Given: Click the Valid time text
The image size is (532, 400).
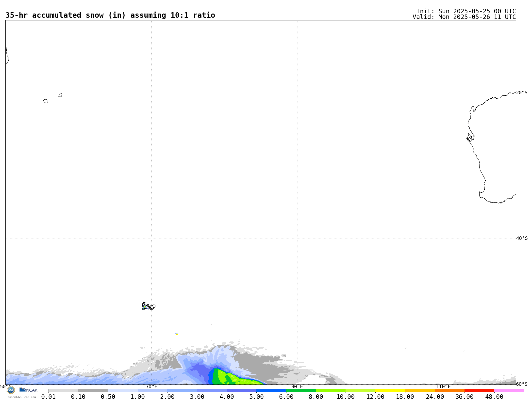Looking at the screenshot, I should tap(464, 17).
